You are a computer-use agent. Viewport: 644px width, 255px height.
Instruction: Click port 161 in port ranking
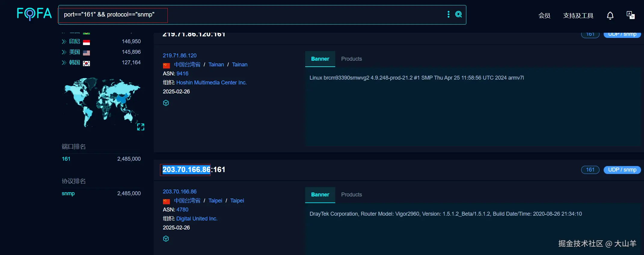66,159
